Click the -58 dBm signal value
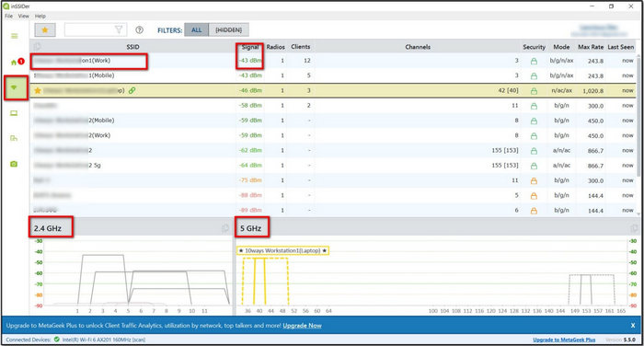 click(x=250, y=106)
